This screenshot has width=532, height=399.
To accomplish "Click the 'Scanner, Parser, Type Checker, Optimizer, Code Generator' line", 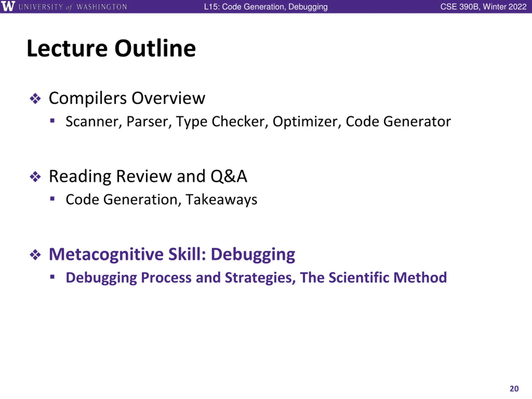I will 258,122.
